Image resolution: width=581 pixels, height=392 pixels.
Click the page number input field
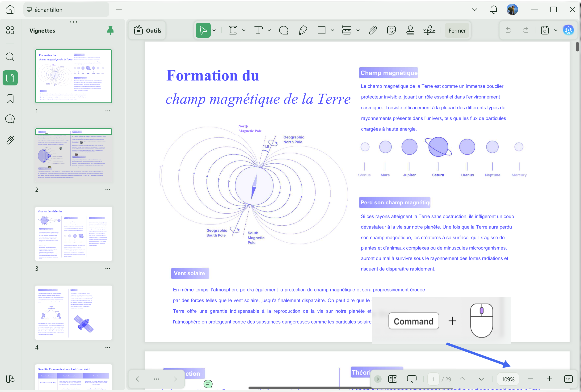pyautogui.click(x=434, y=379)
